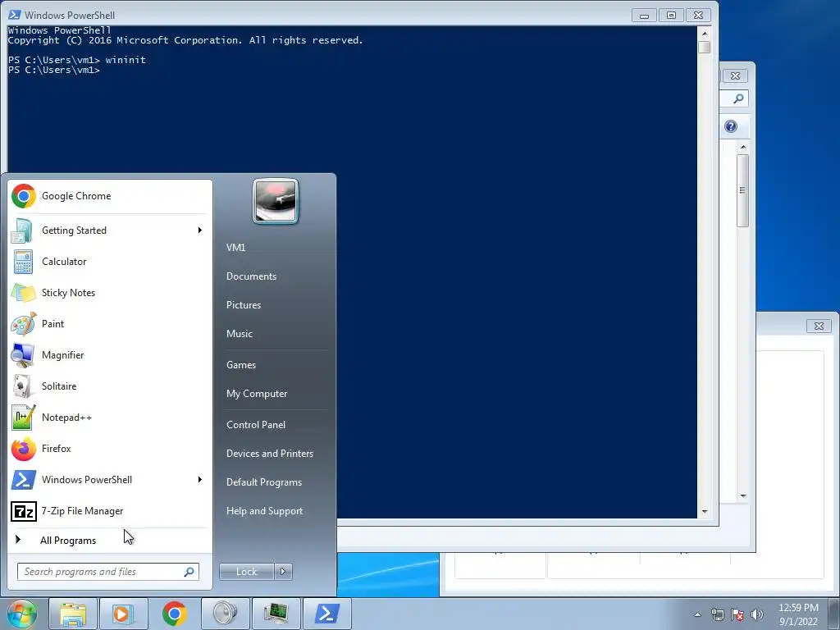Viewport: 840px width, 630px height.
Task: Minimize the PowerShell window
Action: click(x=645, y=15)
